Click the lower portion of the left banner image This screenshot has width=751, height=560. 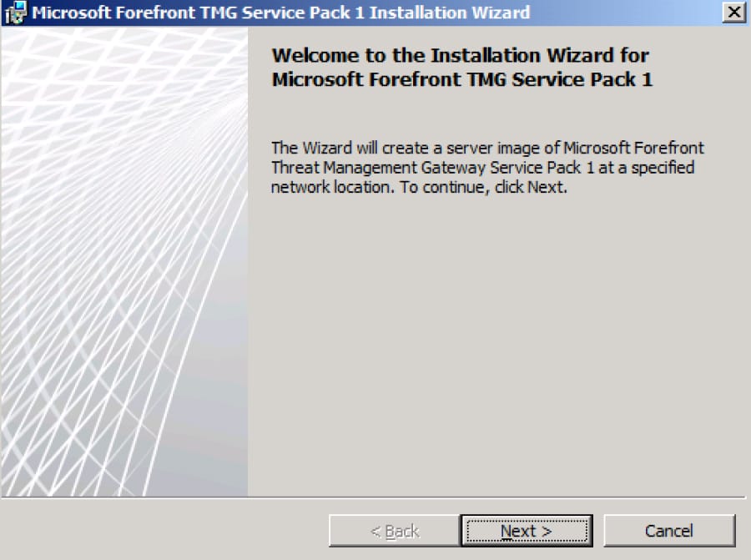click(124, 421)
